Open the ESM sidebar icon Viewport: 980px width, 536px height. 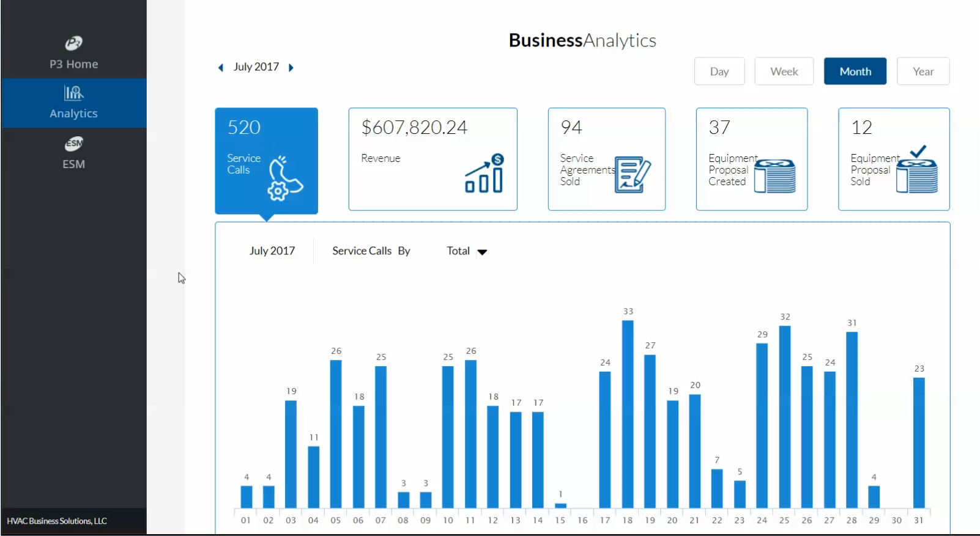(x=73, y=144)
